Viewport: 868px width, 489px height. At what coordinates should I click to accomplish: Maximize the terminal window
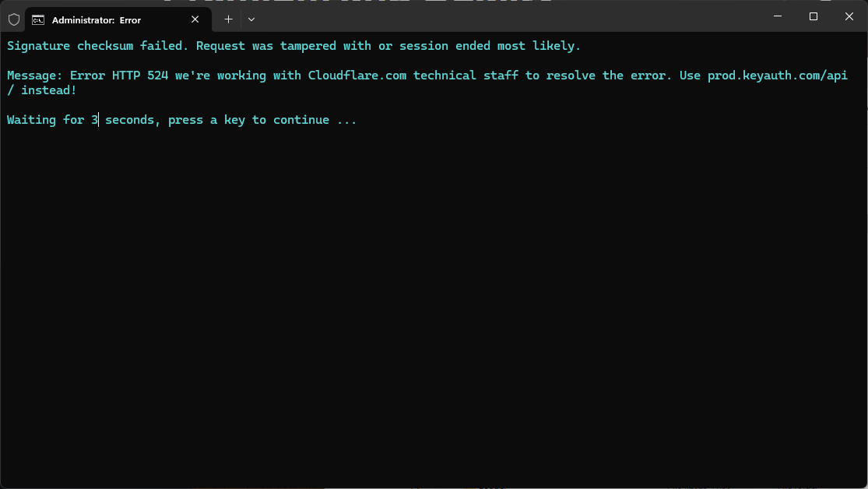coord(814,16)
